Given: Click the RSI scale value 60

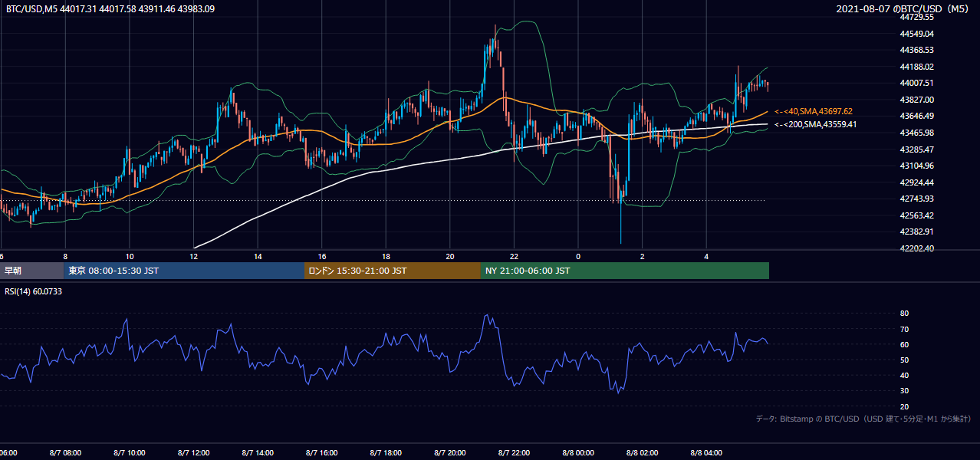Looking at the screenshot, I should click(904, 344).
